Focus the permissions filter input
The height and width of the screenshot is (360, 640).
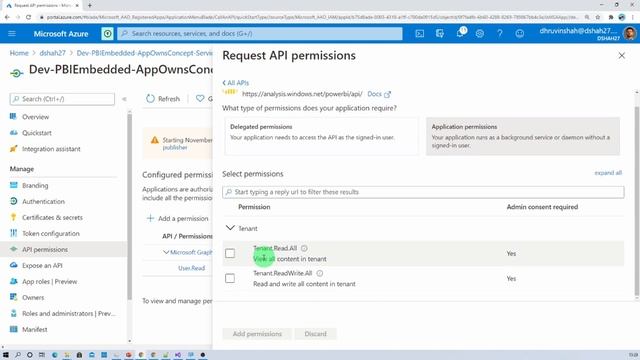point(423,192)
